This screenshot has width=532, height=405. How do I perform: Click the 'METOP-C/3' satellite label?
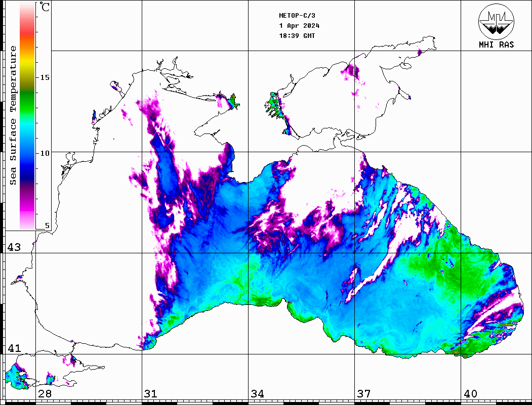tap(297, 16)
